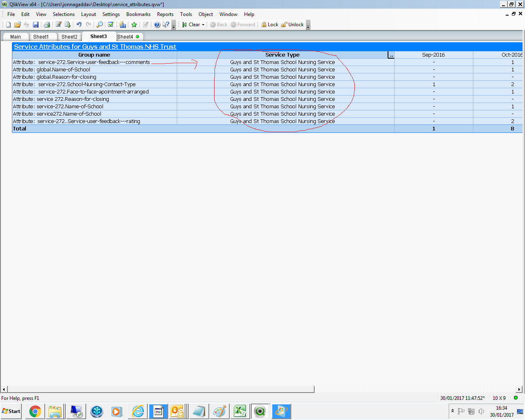525x420 pixels.
Task: Open a file with the folder icon
Action: (x=17, y=25)
